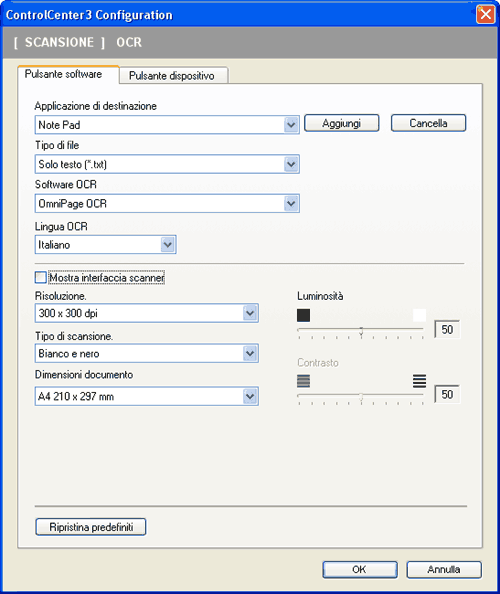The width and height of the screenshot is (500, 594).
Task: Click the Luminosità value field showing 50
Action: click(447, 330)
